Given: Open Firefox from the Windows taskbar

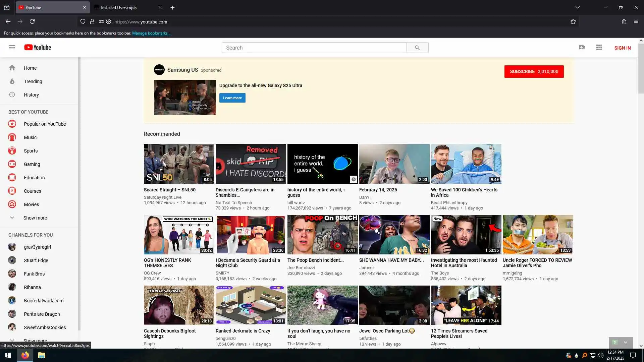Looking at the screenshot, I should coord(25,355).
